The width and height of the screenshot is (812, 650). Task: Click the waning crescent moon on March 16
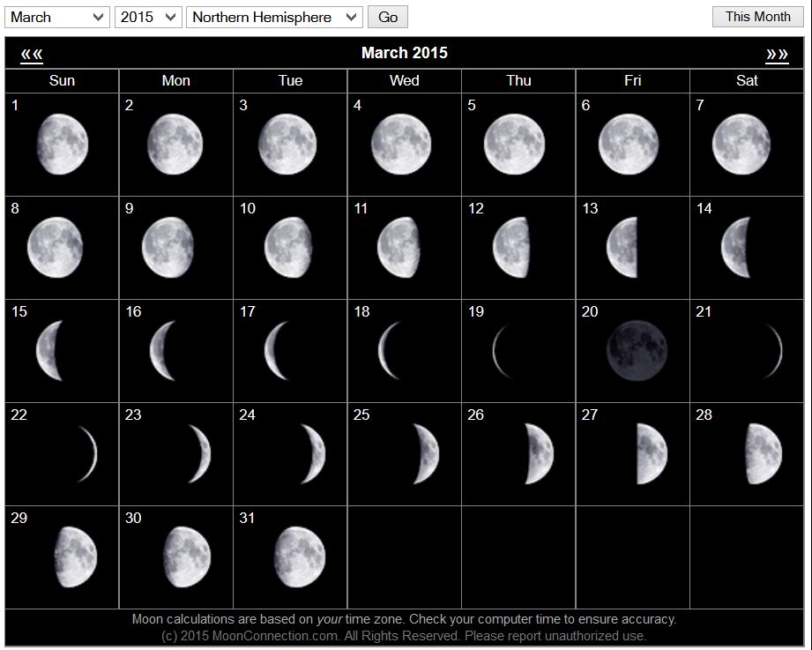[162, 350]
